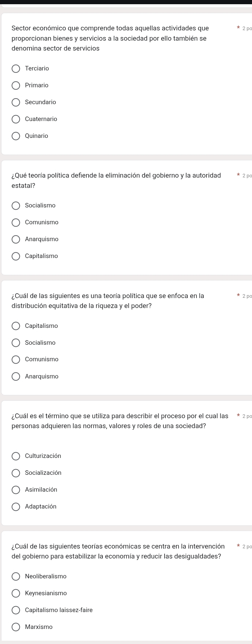
Task: Pick the Adaptación radio button
Action: (x=16, y=507)
